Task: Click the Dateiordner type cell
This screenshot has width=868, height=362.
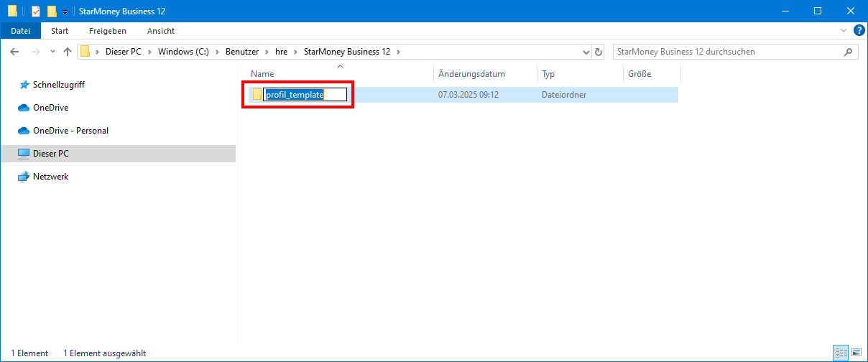Action: pyautogui.click(x=564, y=95)
